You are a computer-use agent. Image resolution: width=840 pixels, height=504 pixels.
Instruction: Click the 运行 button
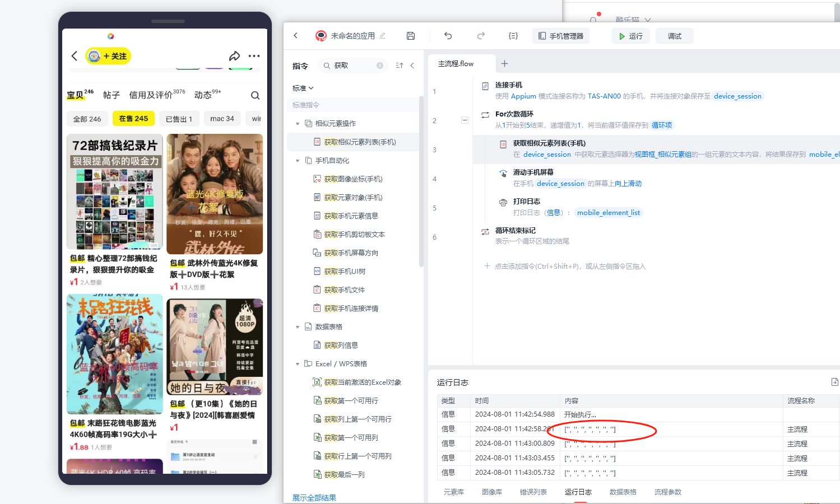point(630,36)
